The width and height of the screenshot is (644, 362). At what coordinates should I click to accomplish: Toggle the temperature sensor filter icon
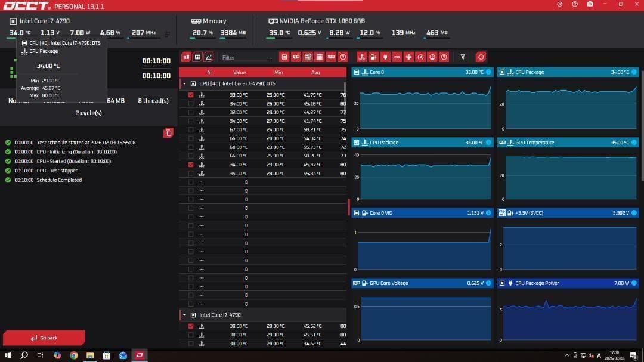point(362,57)
